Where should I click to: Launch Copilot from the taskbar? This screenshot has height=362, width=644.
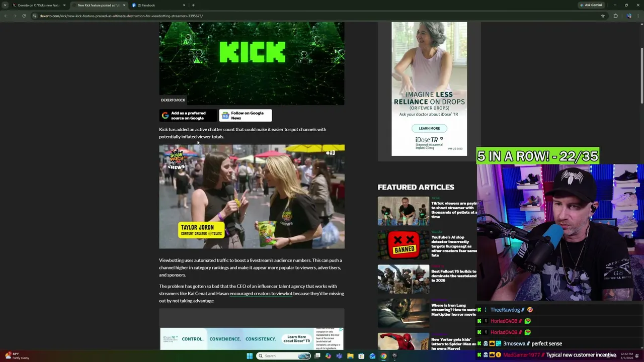(329, 356)
